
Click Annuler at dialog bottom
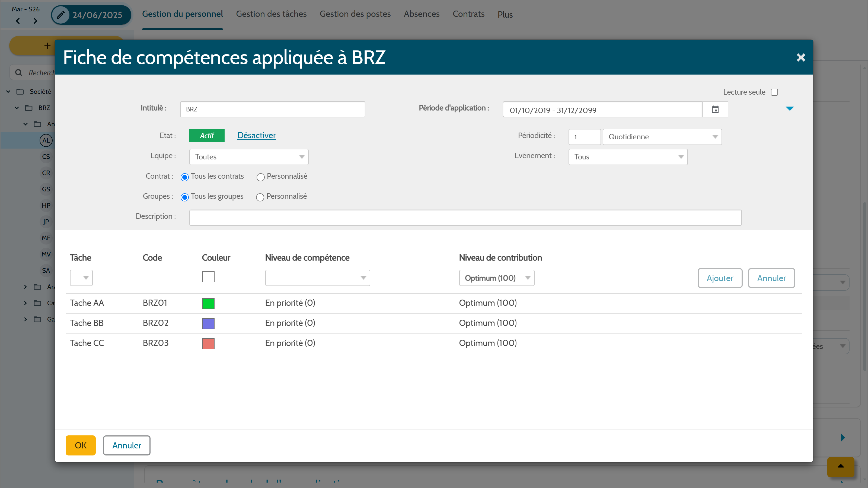[127, 445]
